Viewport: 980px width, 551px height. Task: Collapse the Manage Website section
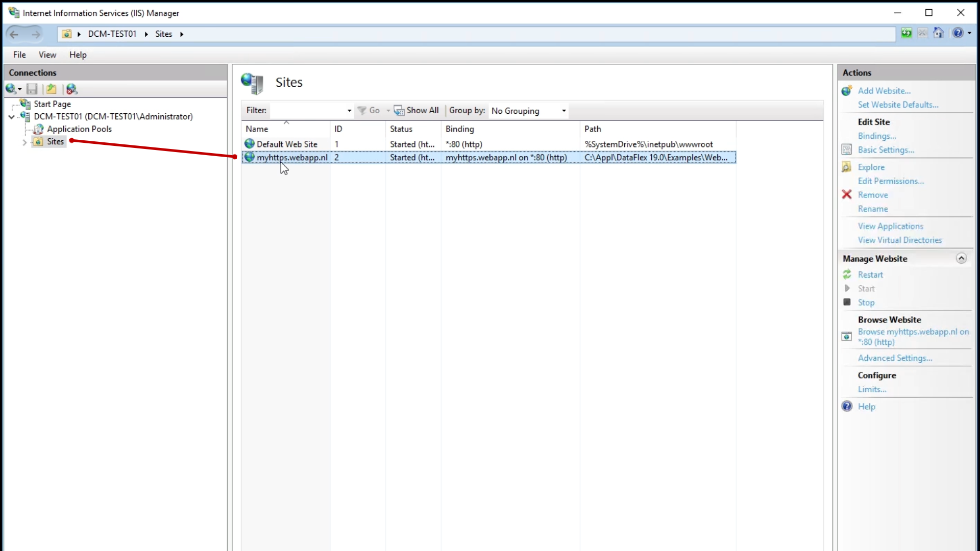[x=961, y=259]
